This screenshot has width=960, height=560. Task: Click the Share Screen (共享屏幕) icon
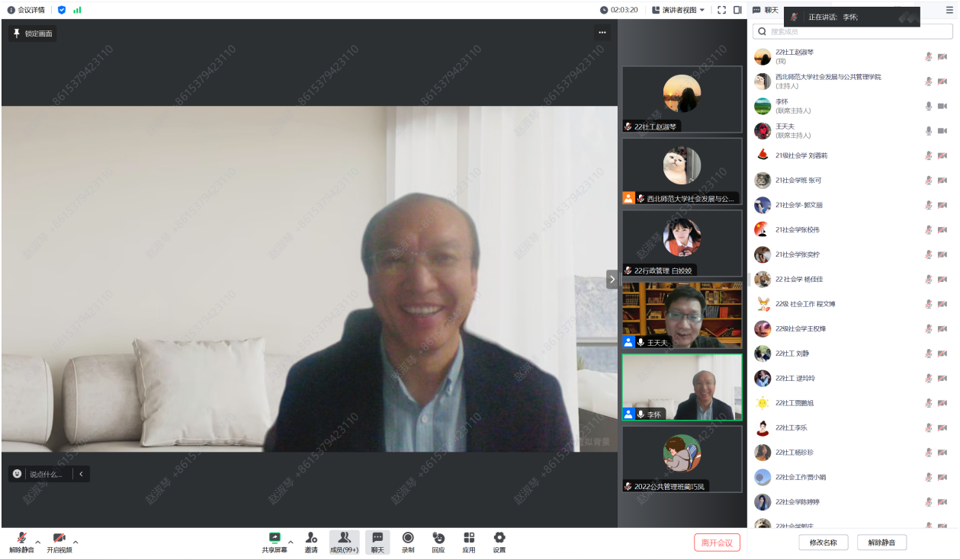click(x=275, y=538)
